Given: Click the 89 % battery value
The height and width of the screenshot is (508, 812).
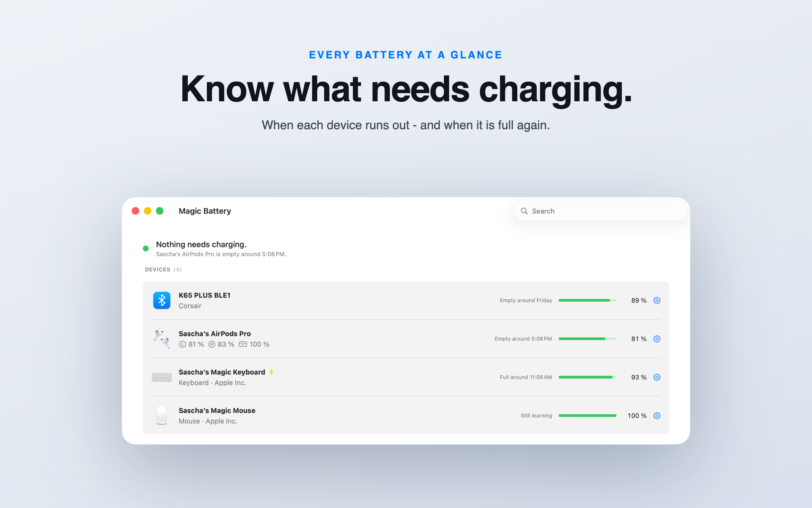Looking at the screenshot, I should click(x=639, y=300).
